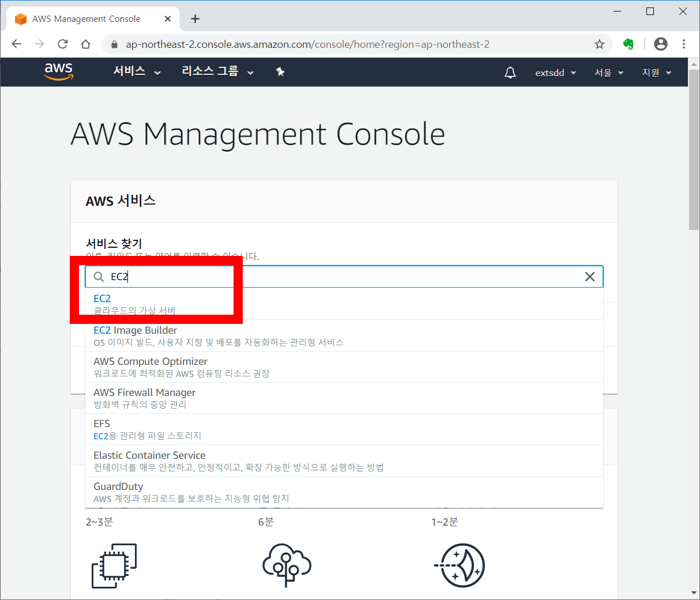Expand the 지원 support menu
This screenshot has height=600, width=700.
(657, 73)
